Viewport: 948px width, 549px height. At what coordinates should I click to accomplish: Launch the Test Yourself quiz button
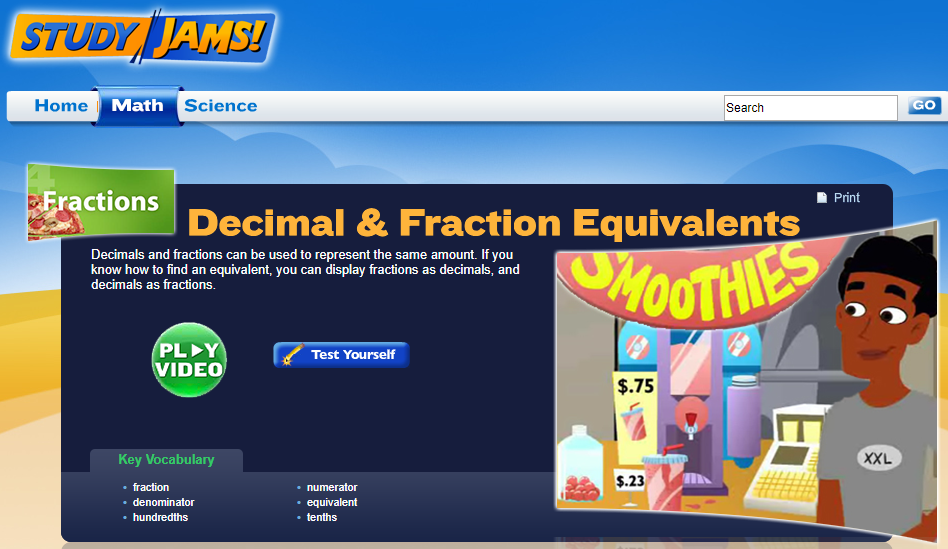pyautogui.click(x=342, y=355)
